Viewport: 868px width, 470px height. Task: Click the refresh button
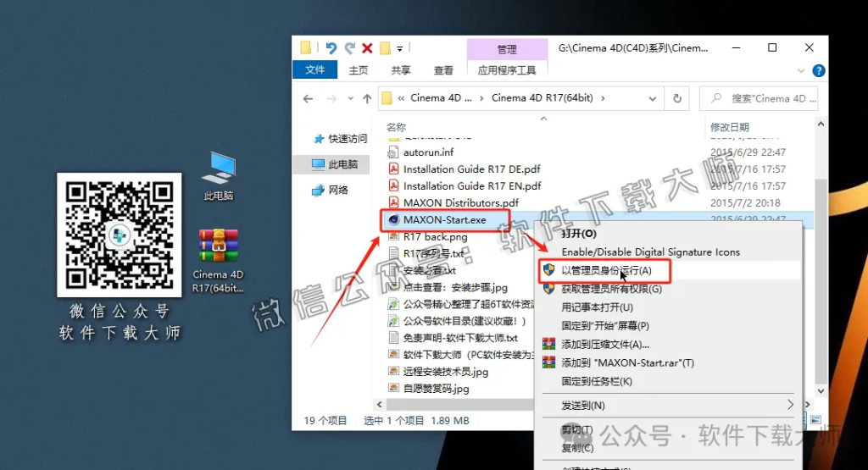(x=677, y=98)
